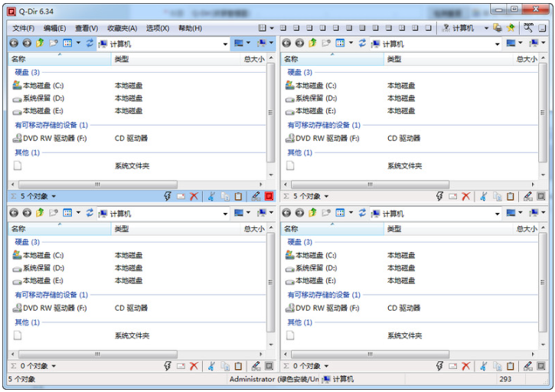Screen dimensions: 555x392
Task: Expand the 0 个对象 dropdown in bottom-right pane
Action: pos(326,366)
